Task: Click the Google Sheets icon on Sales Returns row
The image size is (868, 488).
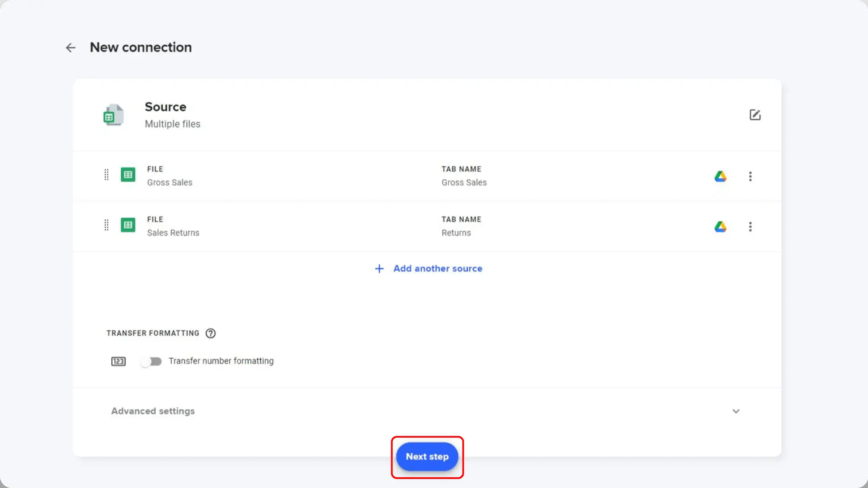Action: click(128, 225)
